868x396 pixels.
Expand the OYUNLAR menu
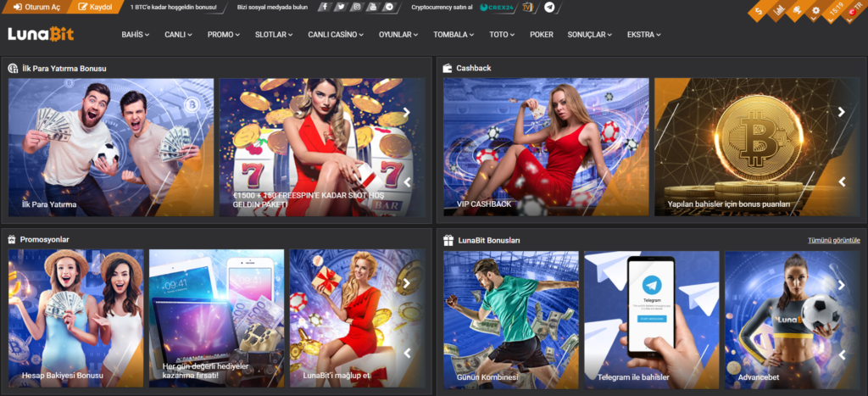[398, 34]
